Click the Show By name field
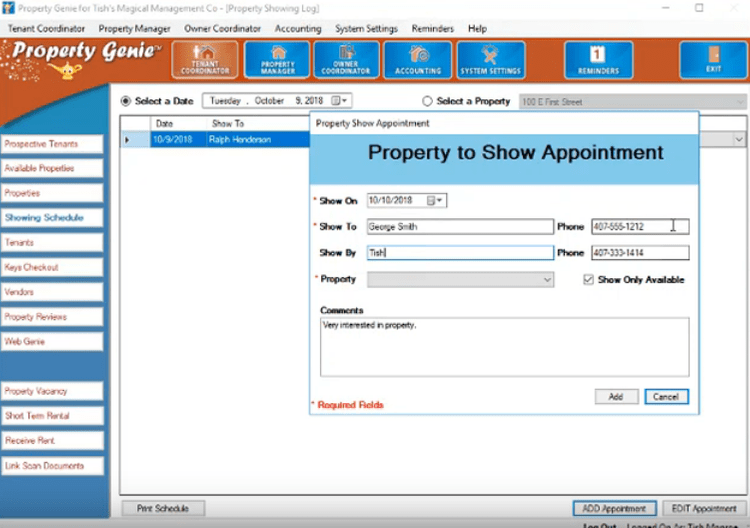The image size is (750, 528). 460,253
